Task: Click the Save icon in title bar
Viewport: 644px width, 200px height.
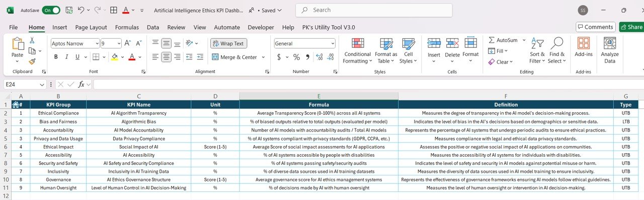Action: [x=69, y=10]
